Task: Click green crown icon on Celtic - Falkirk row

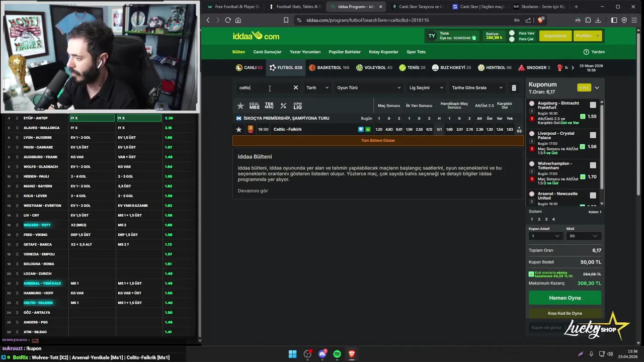Action: (368, 129)
